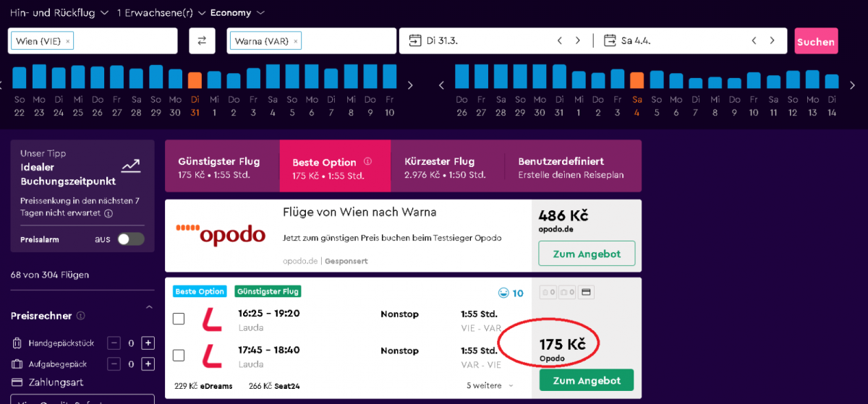Open the Economy class dropdown
Screen dimensions: 868x404
pyautogui.click(x=237, y=12)
